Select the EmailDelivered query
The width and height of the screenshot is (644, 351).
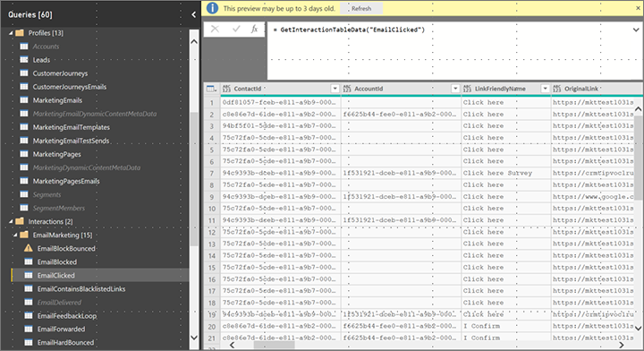59,303
